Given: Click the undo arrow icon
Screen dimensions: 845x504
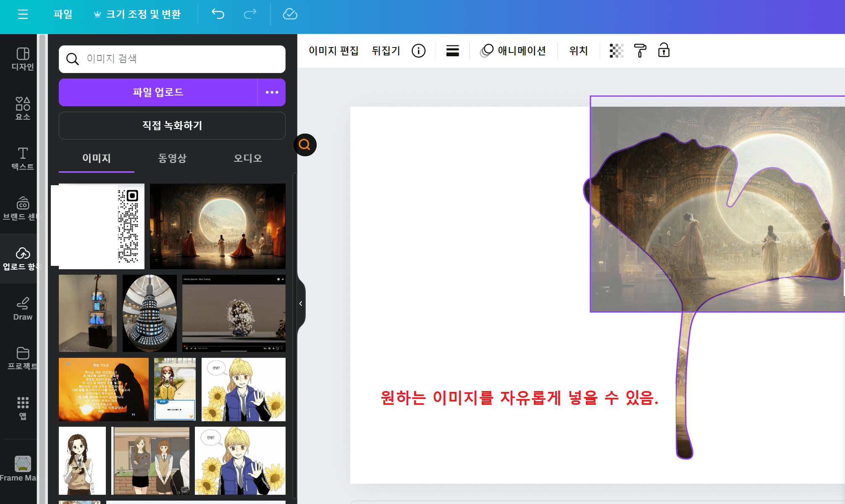Looking at the screenshot, I should 218,14.
